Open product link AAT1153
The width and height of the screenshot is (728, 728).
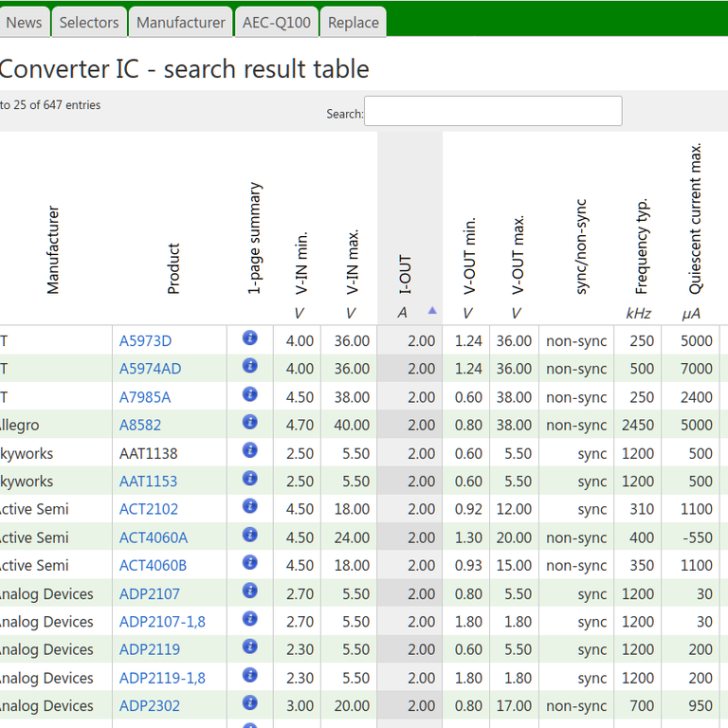(x=148, y=482)
